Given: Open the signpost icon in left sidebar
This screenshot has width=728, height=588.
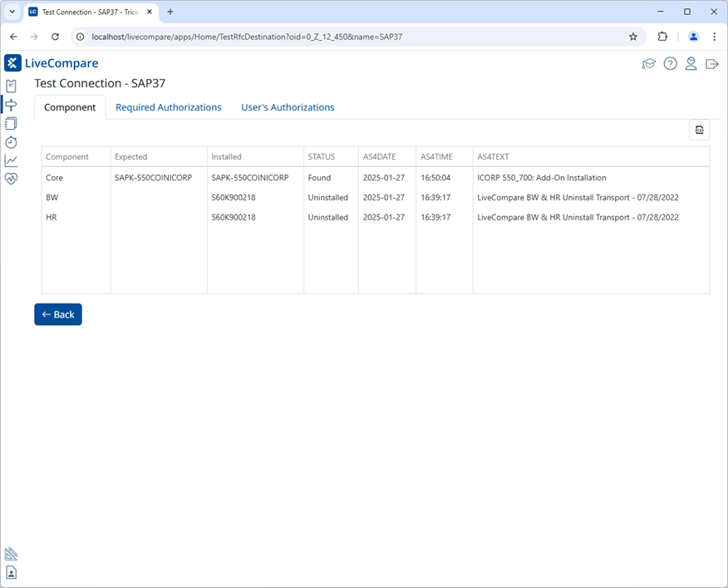Looking at the screenshot, I should pyautogui.click(x=11, y=105).
